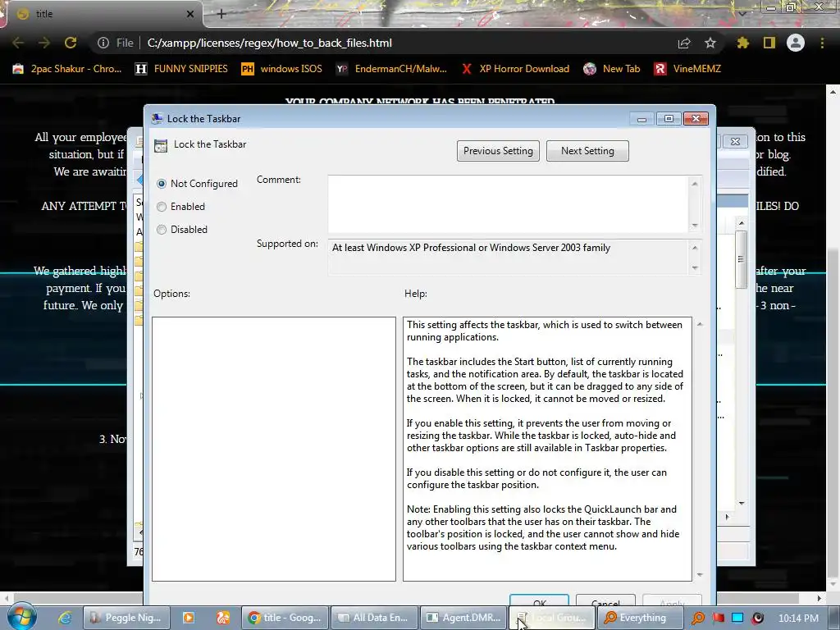Click the Help text scroll-down arrow
The width and height of the screenshot is (840, 630).
[700, 575]
